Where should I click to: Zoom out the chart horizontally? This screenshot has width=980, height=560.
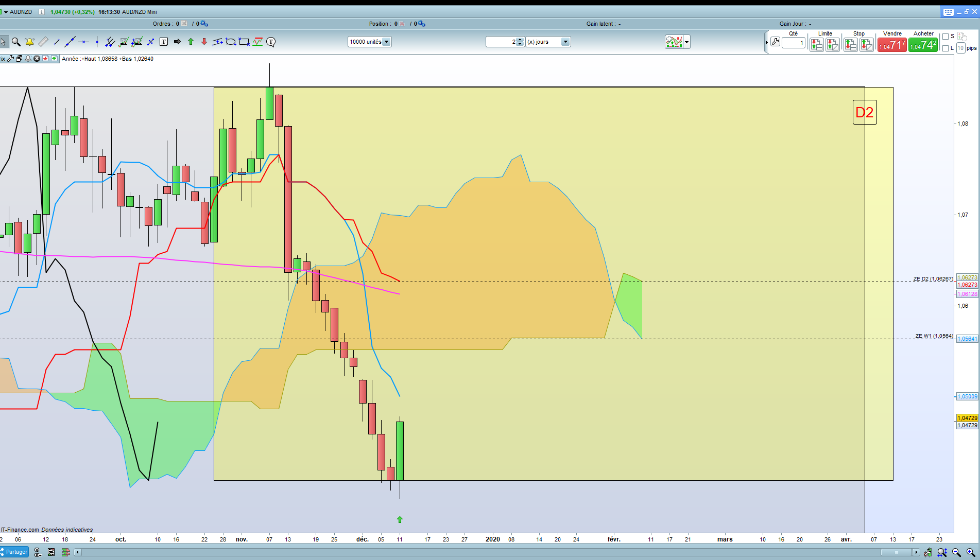956,552
